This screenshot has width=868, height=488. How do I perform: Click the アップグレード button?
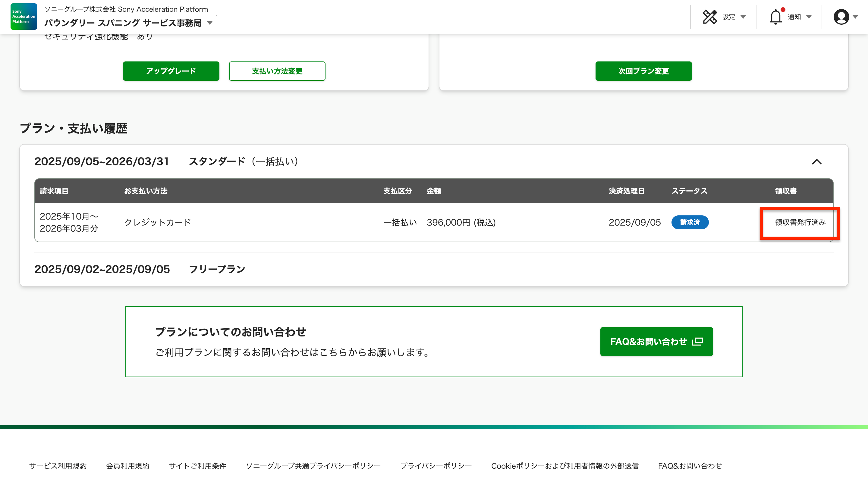click(171, 71)
